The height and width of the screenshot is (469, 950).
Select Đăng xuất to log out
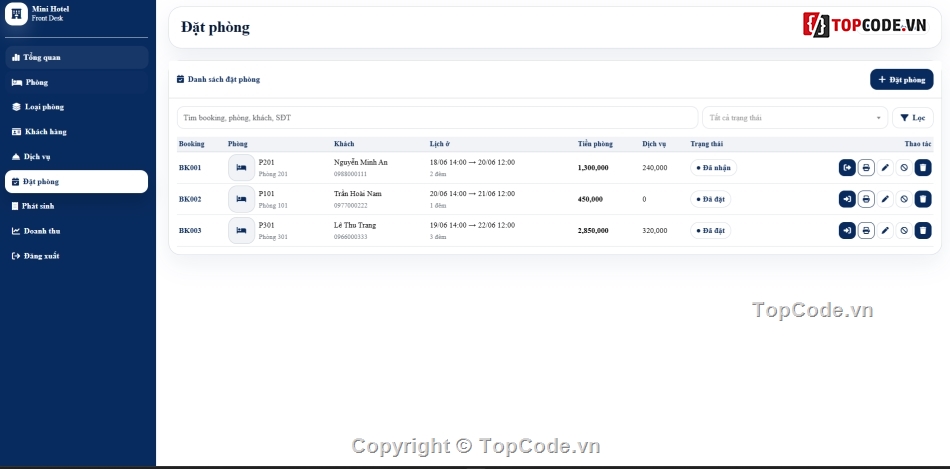coord(76,256)
